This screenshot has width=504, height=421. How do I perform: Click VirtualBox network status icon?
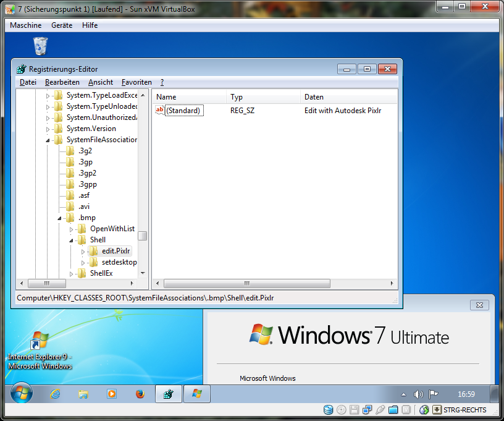(367, 410)
